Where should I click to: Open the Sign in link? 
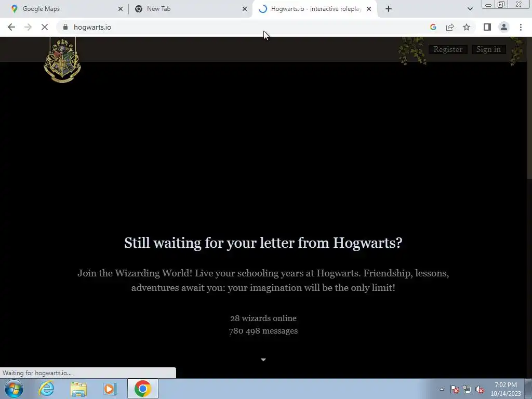pyautogui.click(x=488, y=49)
